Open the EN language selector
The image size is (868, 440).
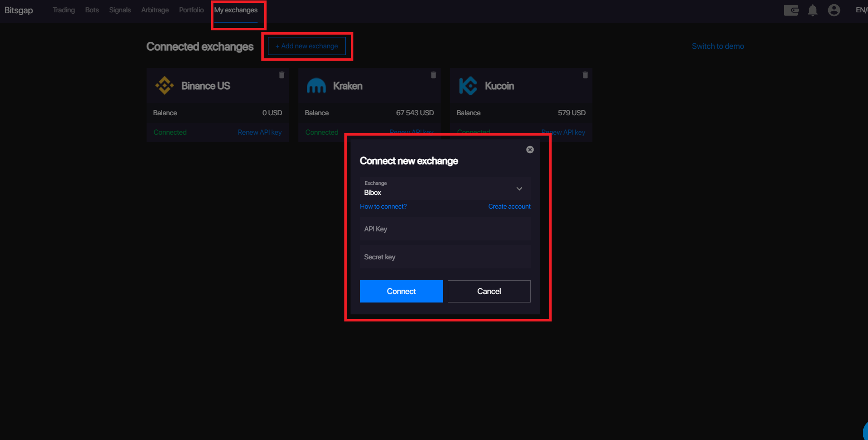pyautogui.click(x=861, y=10)
